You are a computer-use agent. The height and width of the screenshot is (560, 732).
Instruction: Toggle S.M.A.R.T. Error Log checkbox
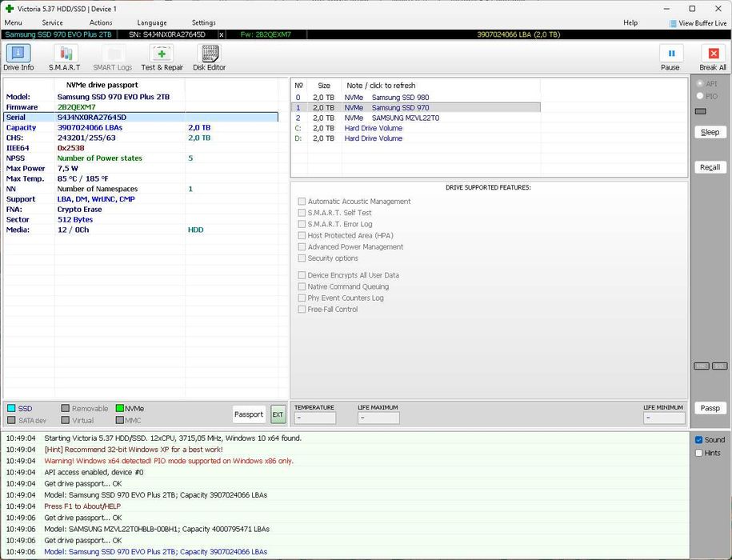click(302, 224)
